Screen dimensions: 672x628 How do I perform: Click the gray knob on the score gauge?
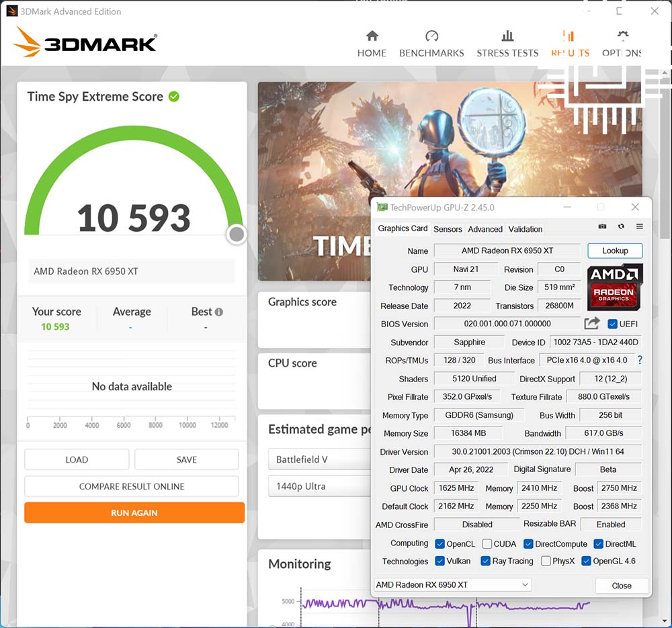(x=237, y=234)
